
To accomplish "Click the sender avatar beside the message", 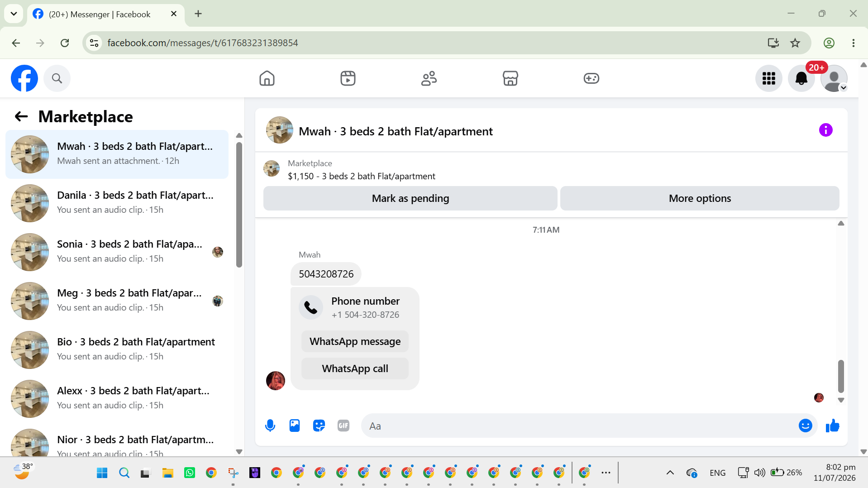I will [276, 381].
